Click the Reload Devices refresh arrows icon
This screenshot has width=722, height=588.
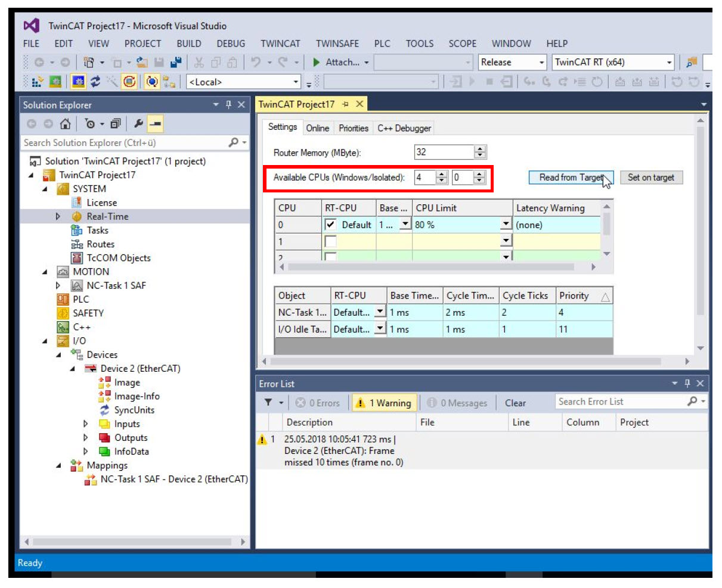(x=95, y=82)
